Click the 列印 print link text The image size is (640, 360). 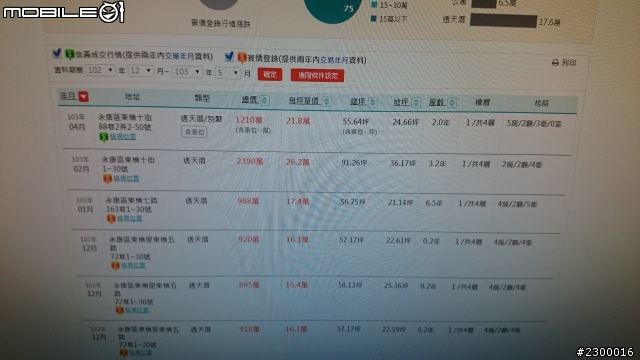(569, 63)
